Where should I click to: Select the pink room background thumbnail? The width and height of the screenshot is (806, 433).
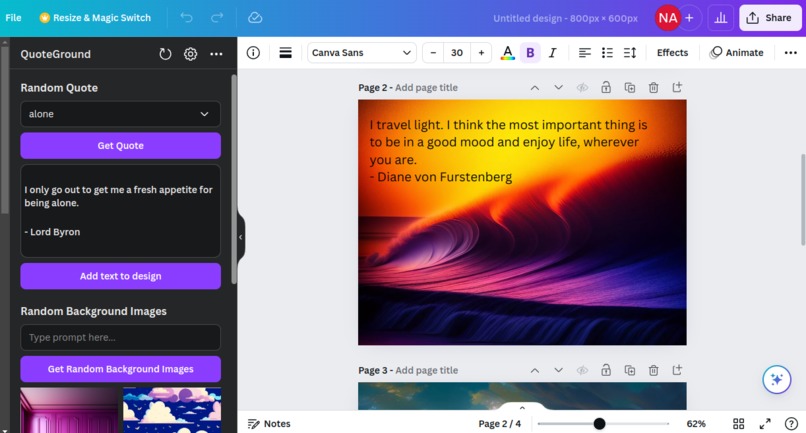pos(69,410)
